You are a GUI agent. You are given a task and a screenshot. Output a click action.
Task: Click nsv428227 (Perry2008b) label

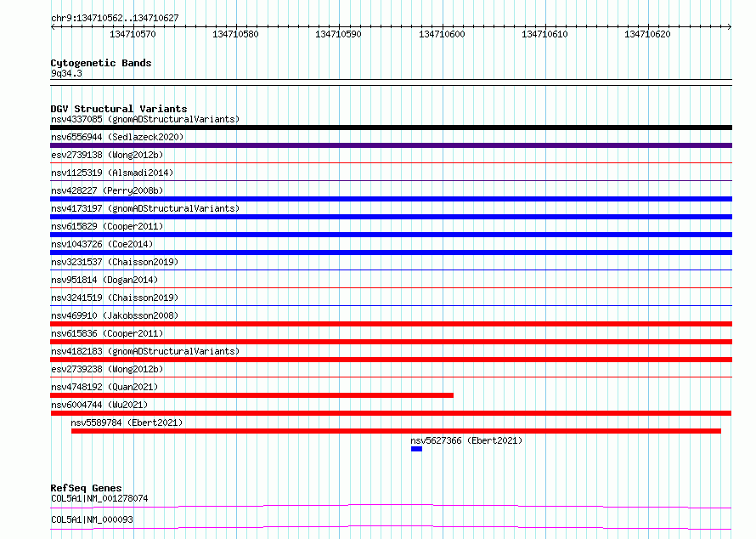tap(107, 190)
